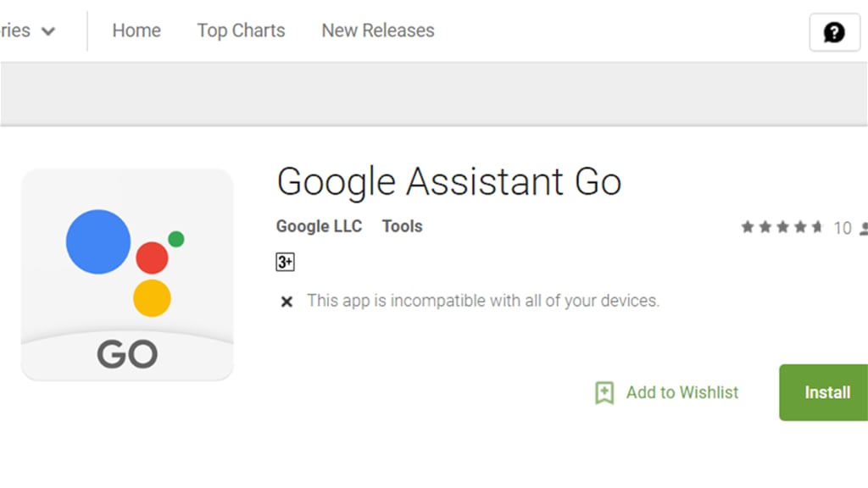The height and width of the screenshot is (488, 868).
Task: Open the New Releases section
Action: coord(377,30)
